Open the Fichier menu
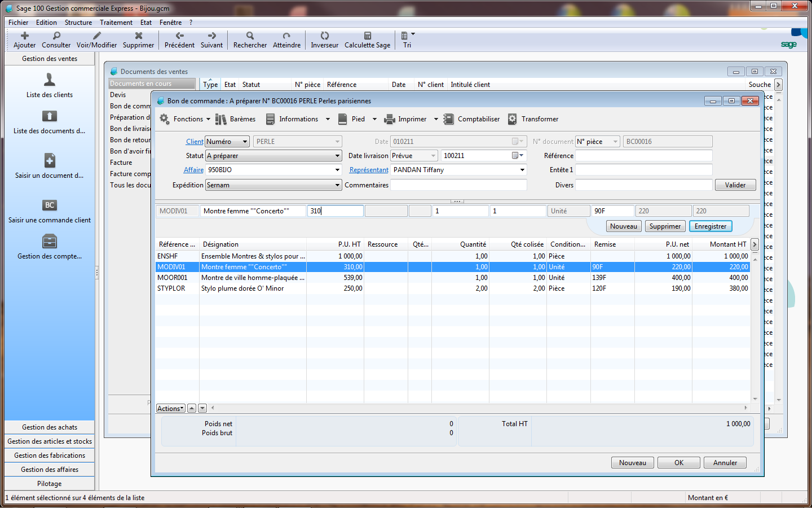Viewport: 812px width, 508px height. (x=19, y=23)
